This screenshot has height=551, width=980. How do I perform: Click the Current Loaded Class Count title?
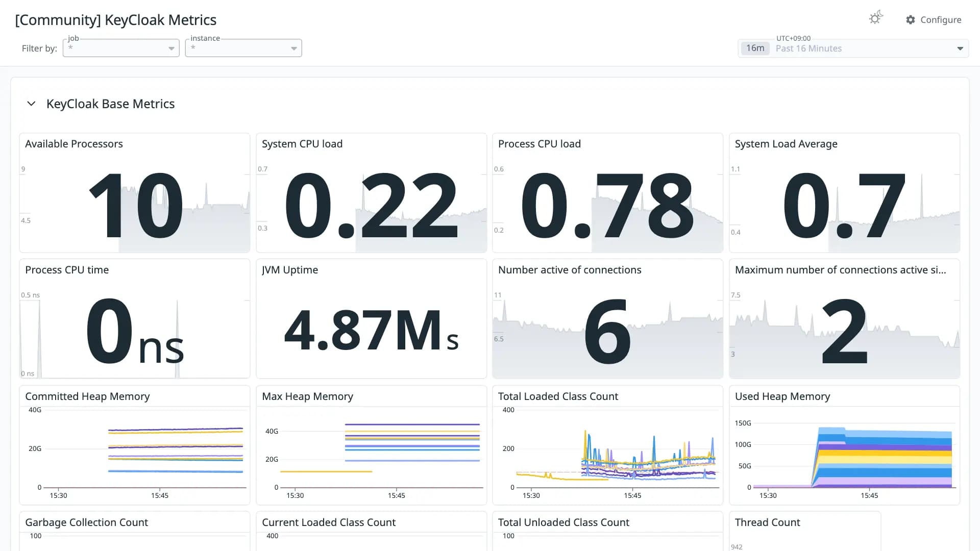(329, 522)
